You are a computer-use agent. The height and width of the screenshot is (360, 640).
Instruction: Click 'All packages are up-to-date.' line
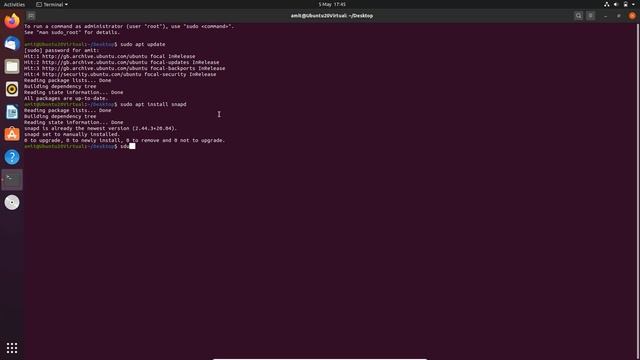(x=66, y=98)
